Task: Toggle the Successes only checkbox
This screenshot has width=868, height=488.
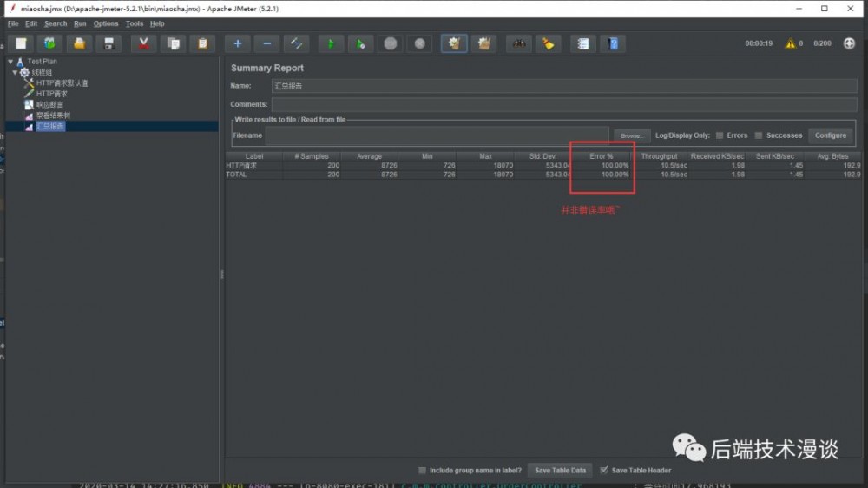Action: (x=759, y=135)
